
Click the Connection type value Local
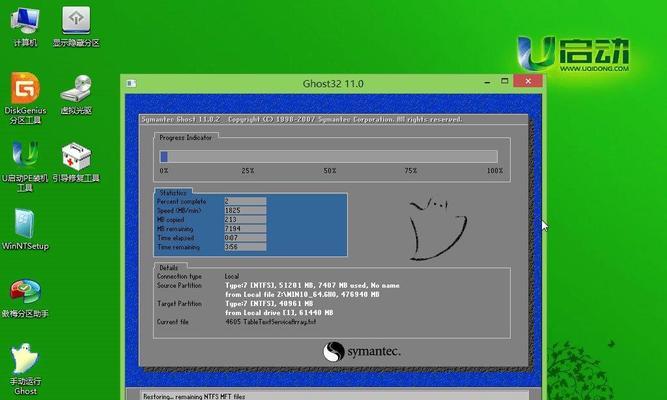pos(232,276)
